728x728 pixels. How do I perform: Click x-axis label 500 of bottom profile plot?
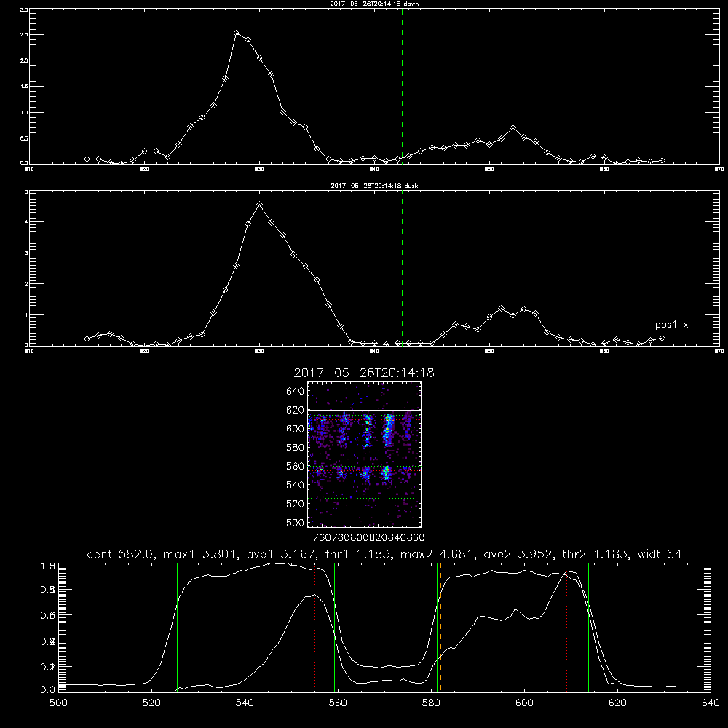pos(58,703)
